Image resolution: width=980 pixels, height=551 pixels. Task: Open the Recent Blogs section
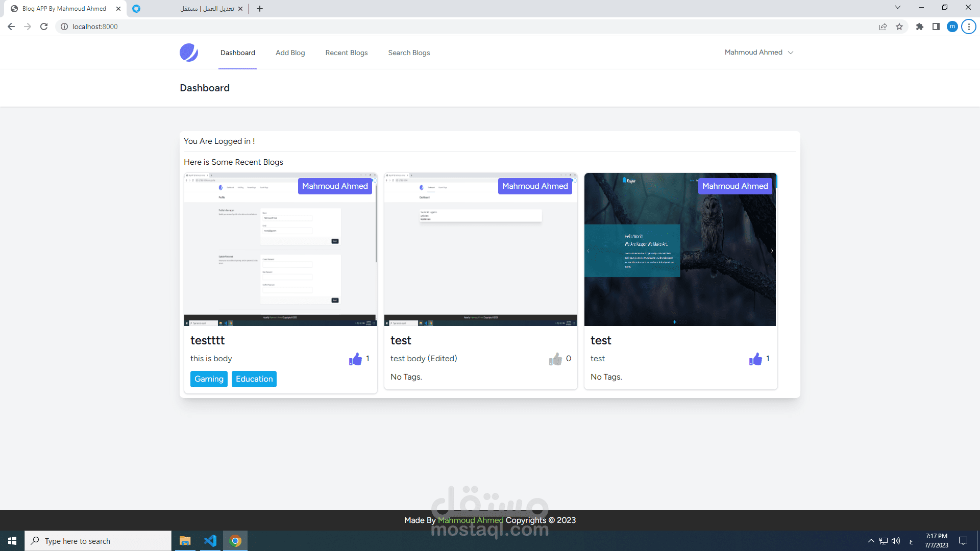[347, 53]
